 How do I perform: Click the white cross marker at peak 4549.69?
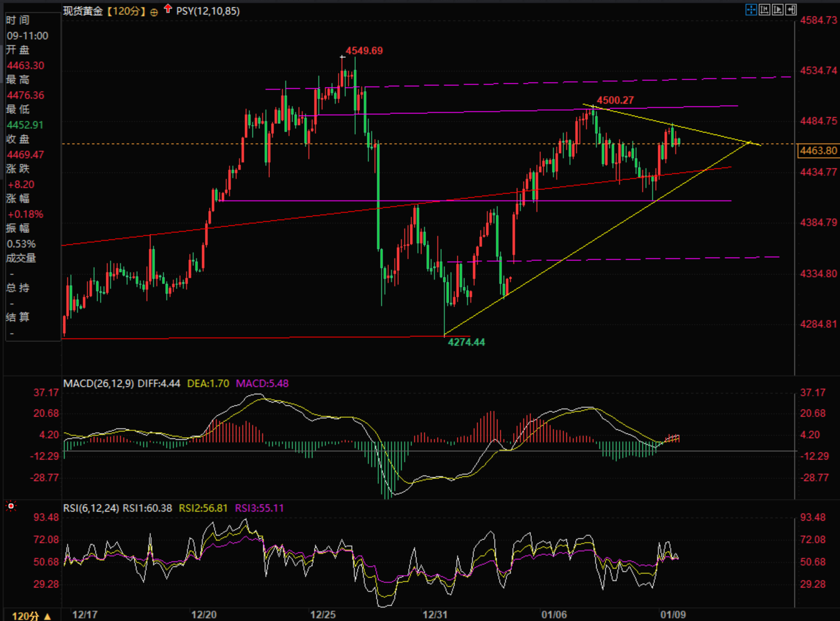343,57
